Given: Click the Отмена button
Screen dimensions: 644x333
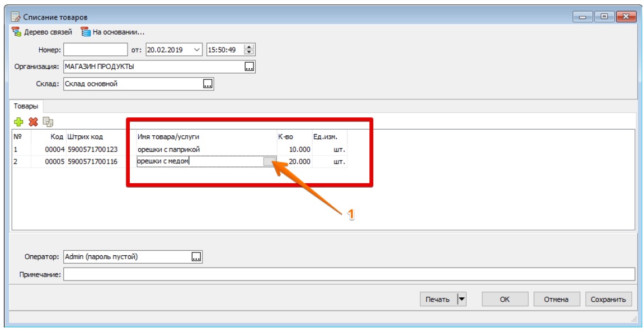Looking at the screenshot, I should pyautogui.click(x=557, y=299).
